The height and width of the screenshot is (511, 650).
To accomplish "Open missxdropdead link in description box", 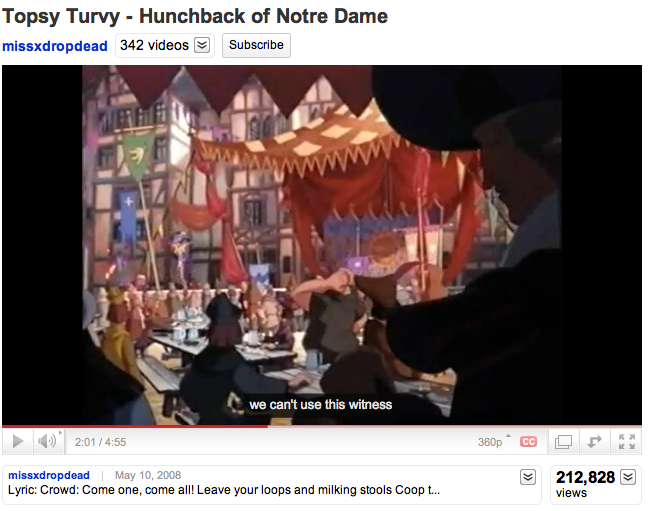I will [49, 475].
